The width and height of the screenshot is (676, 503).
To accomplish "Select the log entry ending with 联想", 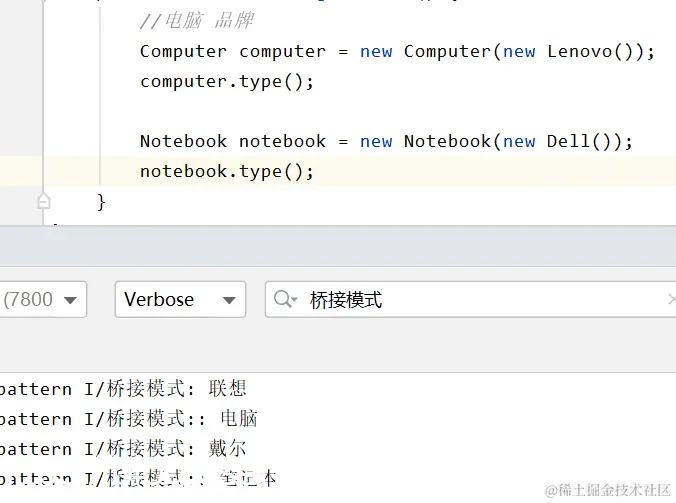I will pyautogui.click(x=123, y=389).
